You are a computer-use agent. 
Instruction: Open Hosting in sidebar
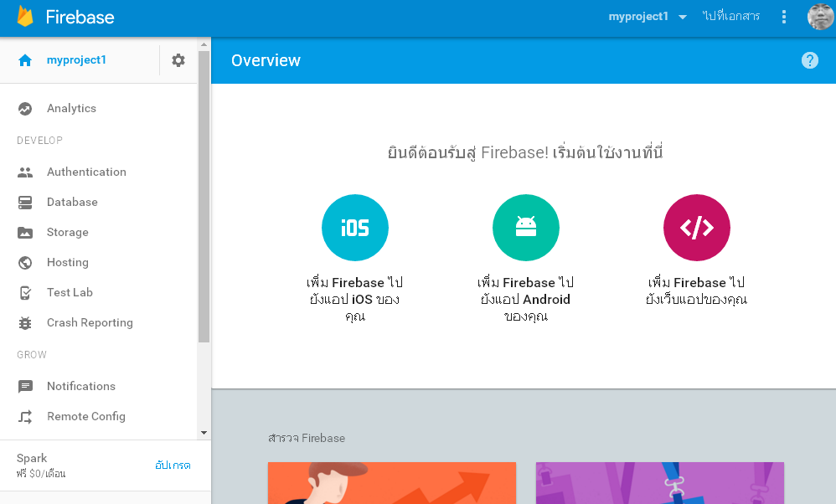tap(68, 262)
